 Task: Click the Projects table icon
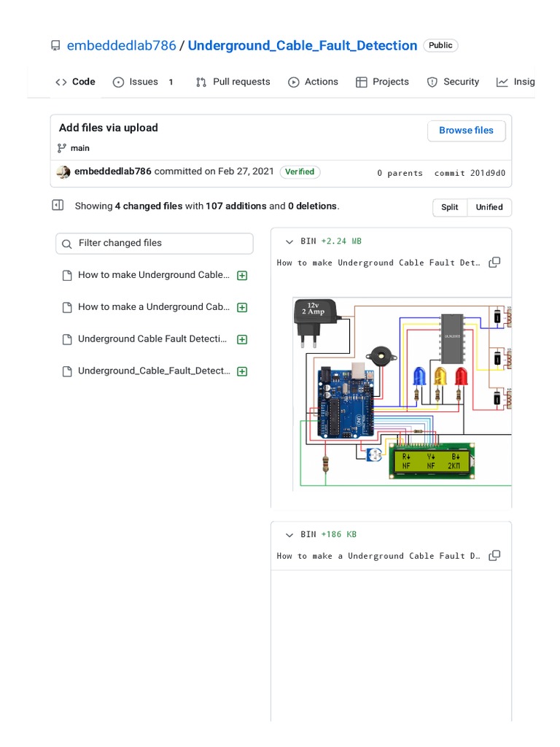(x=362, y=82)
